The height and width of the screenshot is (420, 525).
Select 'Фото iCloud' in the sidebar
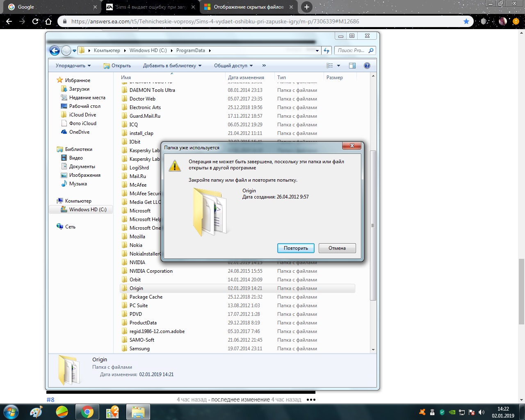[x=83, y=123]
